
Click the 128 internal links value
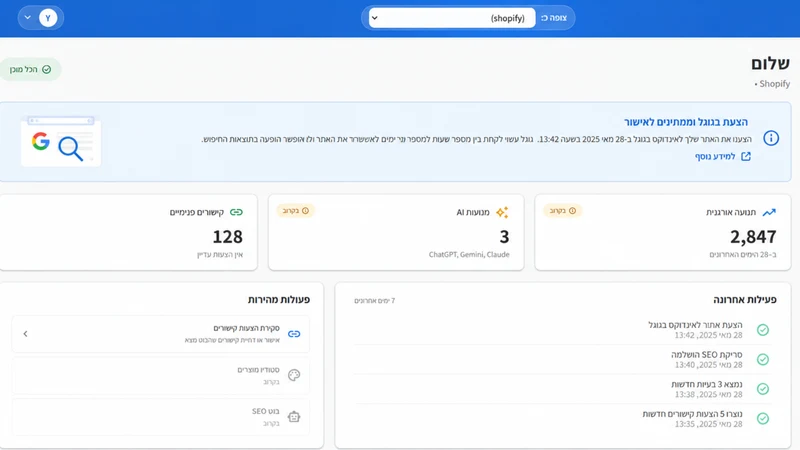(228, 237)
